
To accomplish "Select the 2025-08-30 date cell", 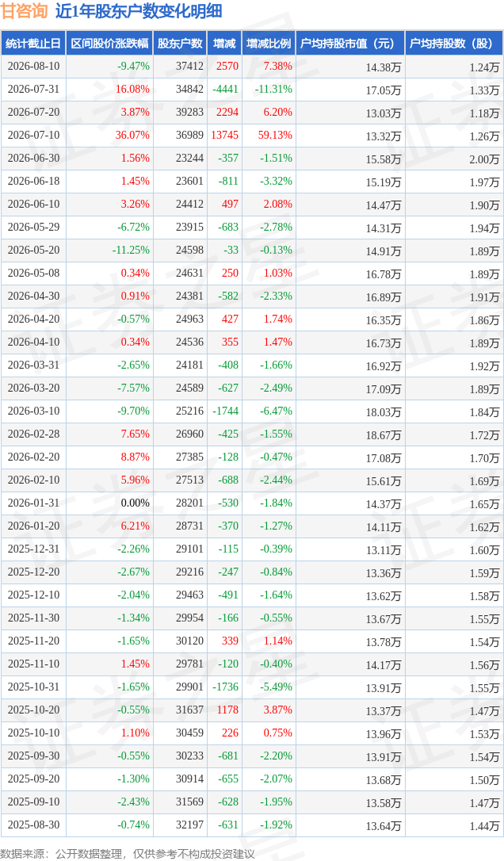I will 33,825.
